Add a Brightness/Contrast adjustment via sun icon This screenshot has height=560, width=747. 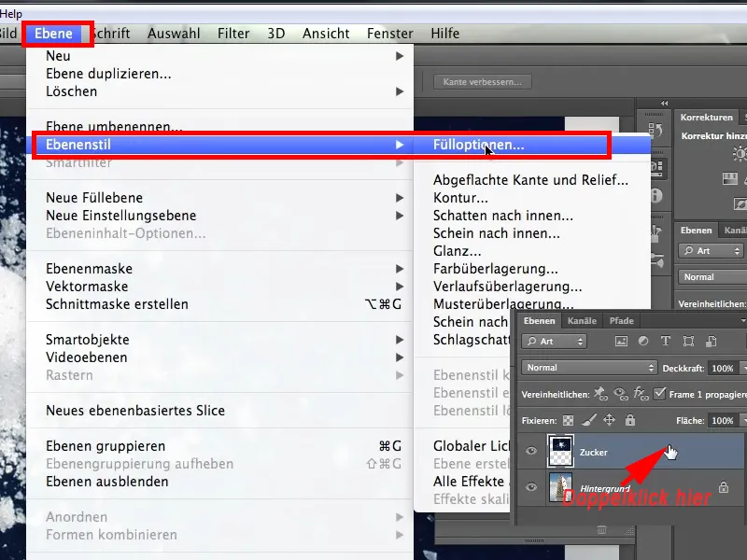point(740,154)
